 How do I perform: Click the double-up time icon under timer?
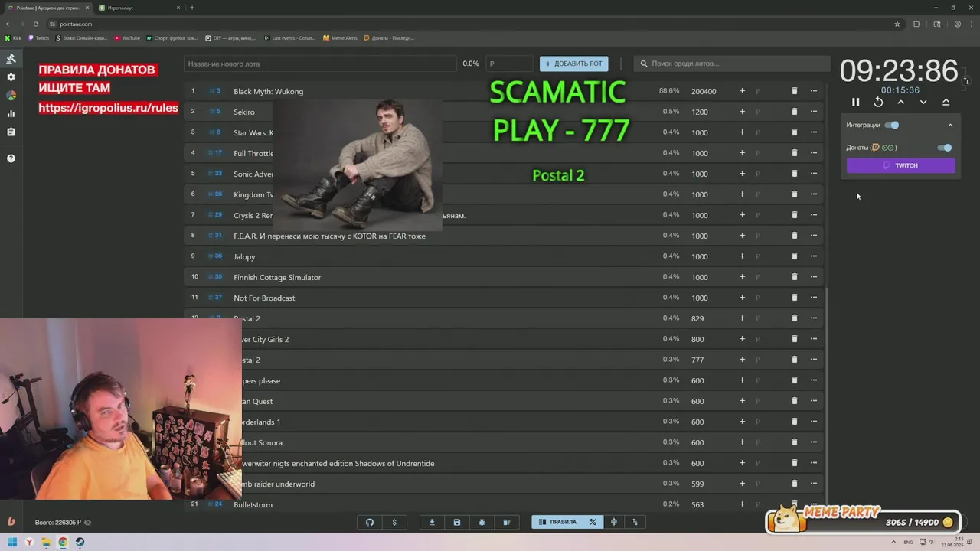[946, 102]
